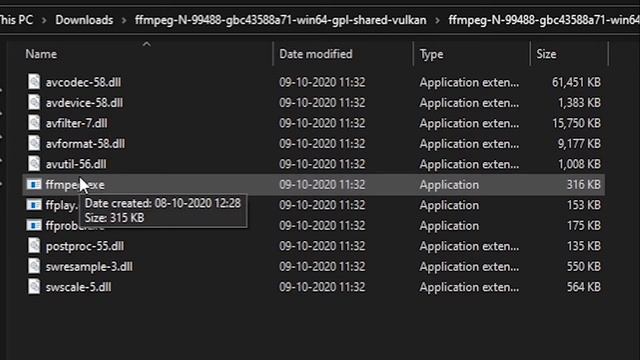The width and height of the screenshot is (640, 360).
Task: Click modified date of avformat-58.dll
Action: click(x=322, y=144)
